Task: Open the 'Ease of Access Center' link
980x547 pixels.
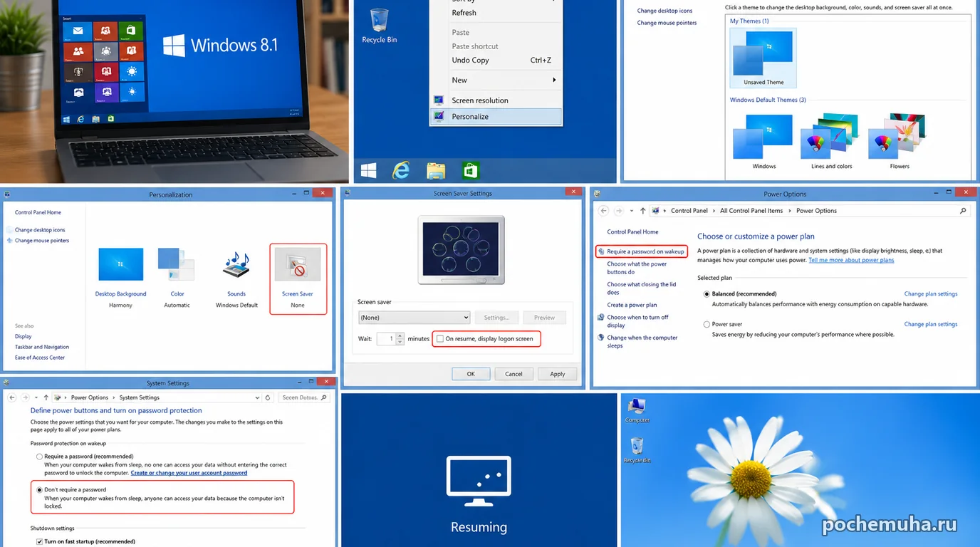Action: [x=40, y=358]
